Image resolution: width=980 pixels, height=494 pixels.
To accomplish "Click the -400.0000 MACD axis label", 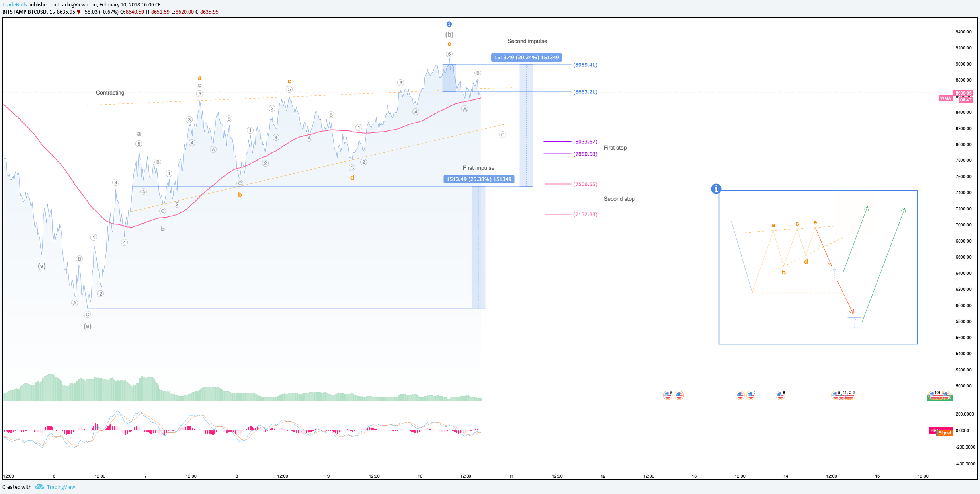I will coord(965,464).
